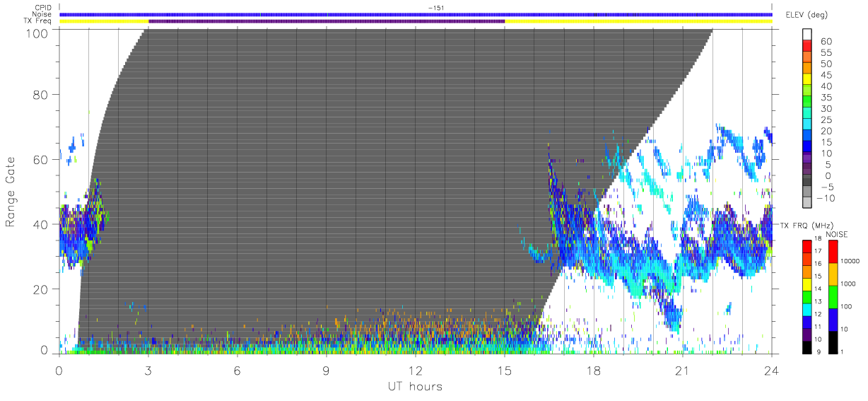The width and height of the screenshot is (868, 401).
Task: Click the UT hours axis title
Action: click(415, 386)
